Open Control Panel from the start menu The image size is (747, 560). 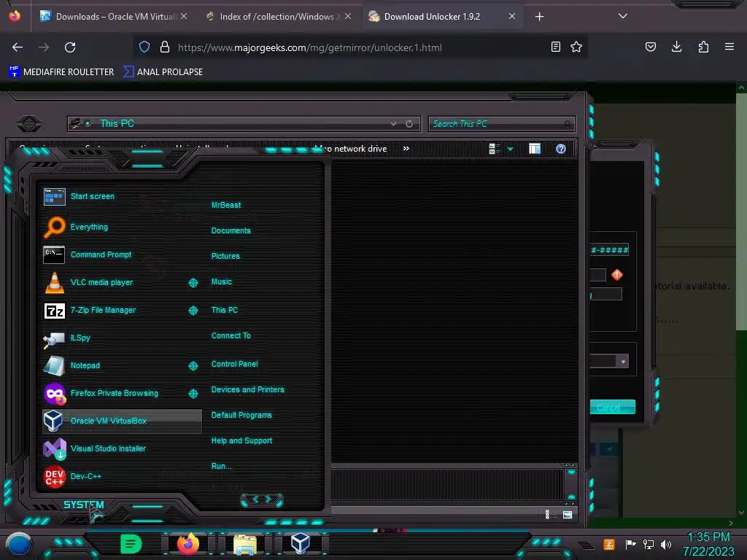point(234,364)
